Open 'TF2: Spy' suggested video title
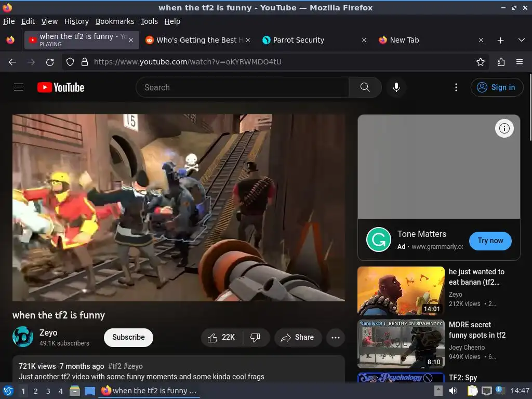 pyautogui.click(x=463, y=378)
